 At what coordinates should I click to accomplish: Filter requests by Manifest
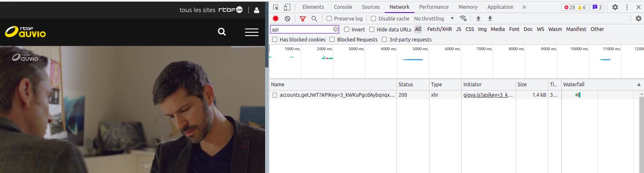coord(576,29)
